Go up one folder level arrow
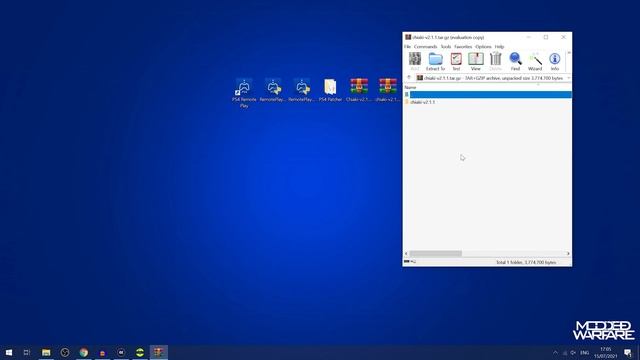This screenshot has height=360, width=640. point(409,78)
